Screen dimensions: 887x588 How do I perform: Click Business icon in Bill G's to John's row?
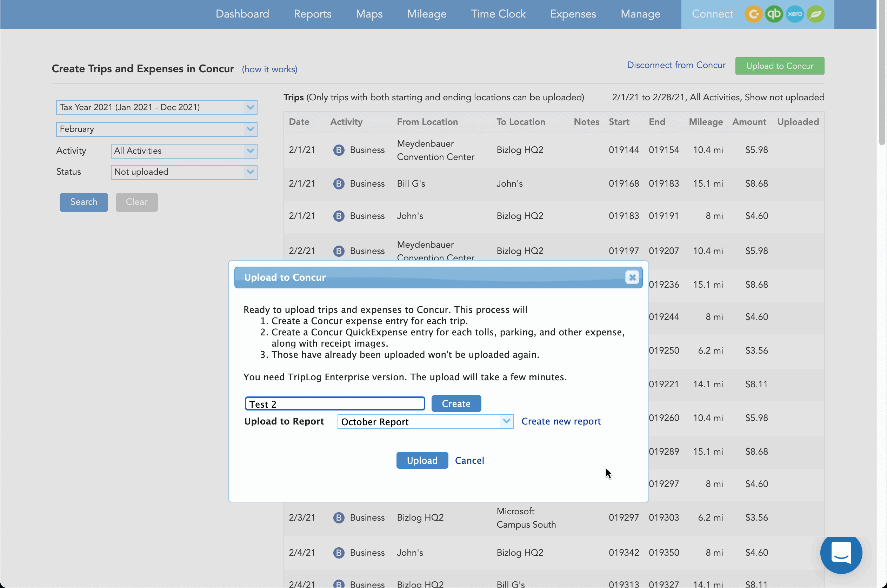click(x=339, y=184)
